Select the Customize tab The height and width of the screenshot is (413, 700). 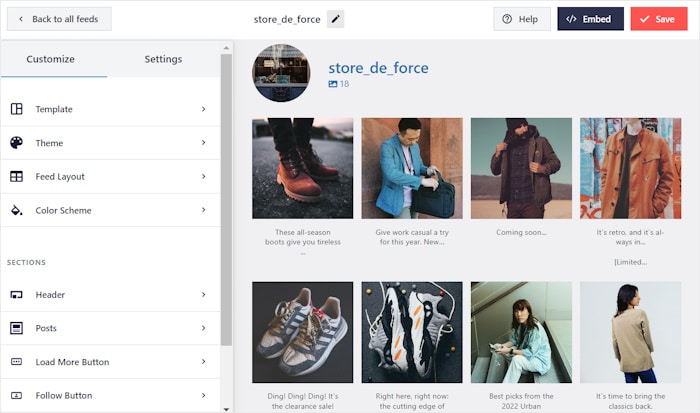pos(51,59)
